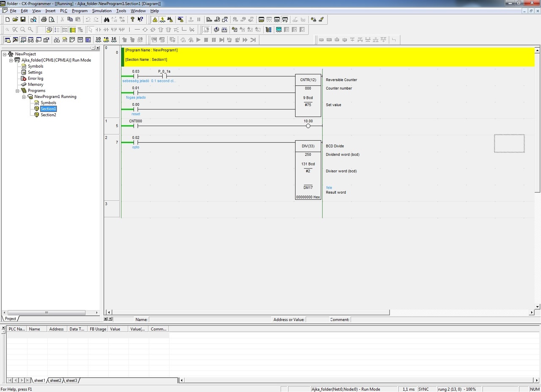
Task: Click the Error log icon in tree
Action: 24,79
